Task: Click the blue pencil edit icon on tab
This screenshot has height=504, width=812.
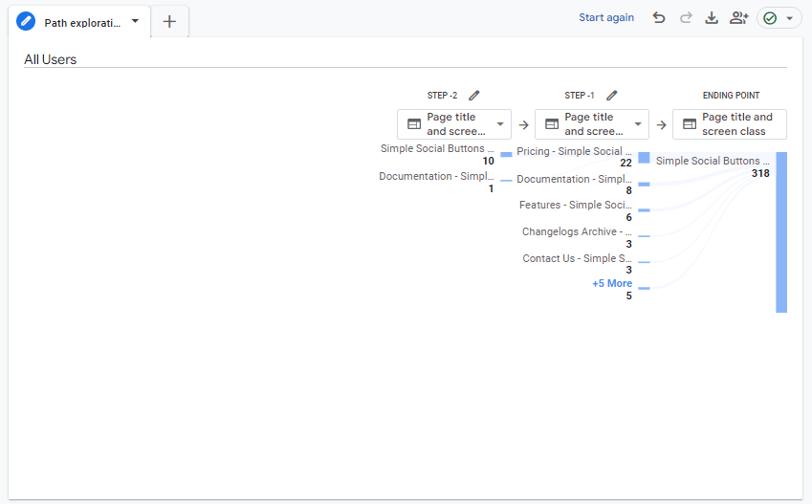Action: click(26, 22)
